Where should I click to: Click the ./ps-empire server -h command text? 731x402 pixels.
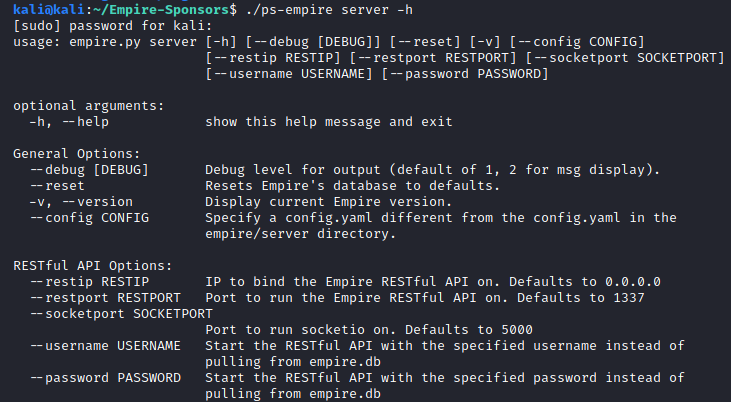tap(329, 9)
